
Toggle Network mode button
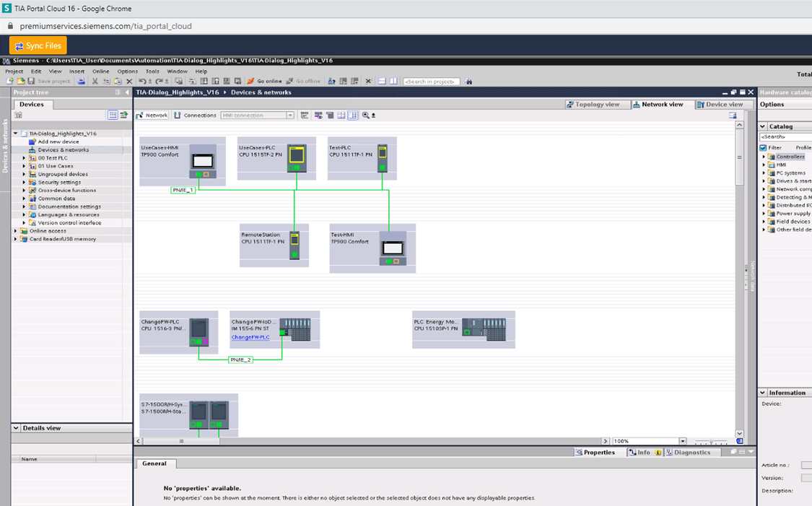tap(152, 115)
